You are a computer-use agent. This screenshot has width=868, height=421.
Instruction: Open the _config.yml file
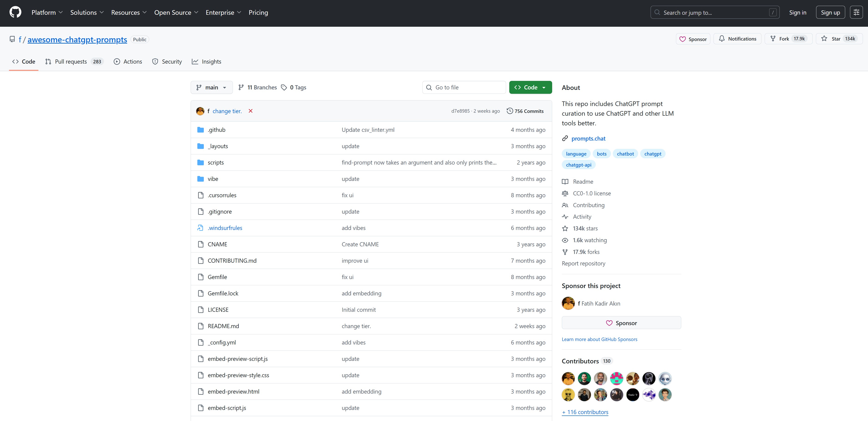tap(221, 342)
